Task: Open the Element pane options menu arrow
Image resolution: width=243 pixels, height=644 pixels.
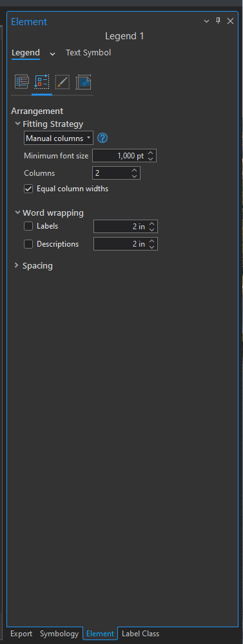Action: pos(206,21)
